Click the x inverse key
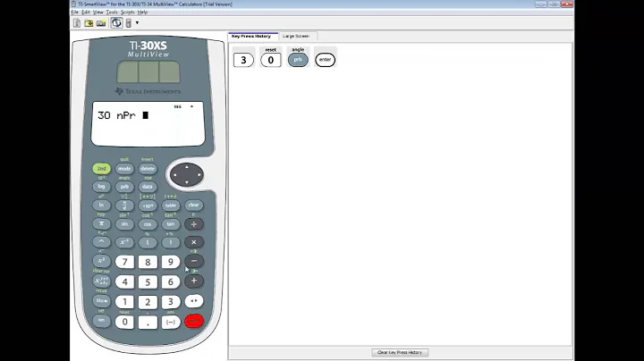The height and width of the screenshot is (361, 644). click(x=124, y=242)
